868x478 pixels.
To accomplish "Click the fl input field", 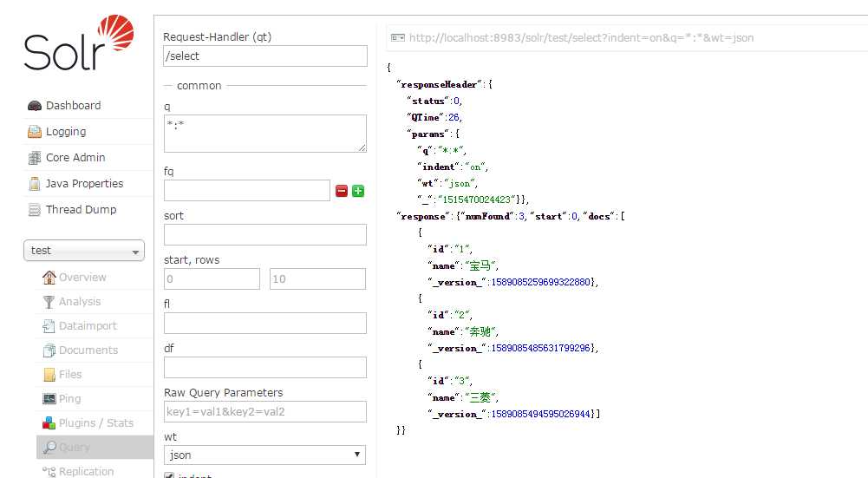I will (x=265, y=324).
